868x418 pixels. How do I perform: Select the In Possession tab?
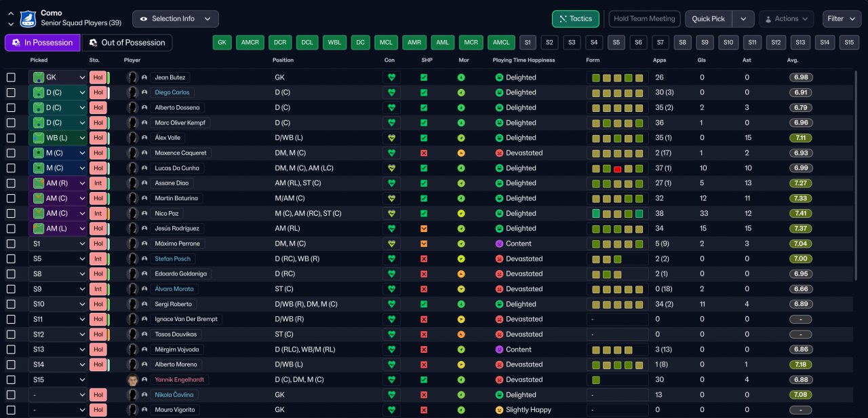[x=42, y=43]
